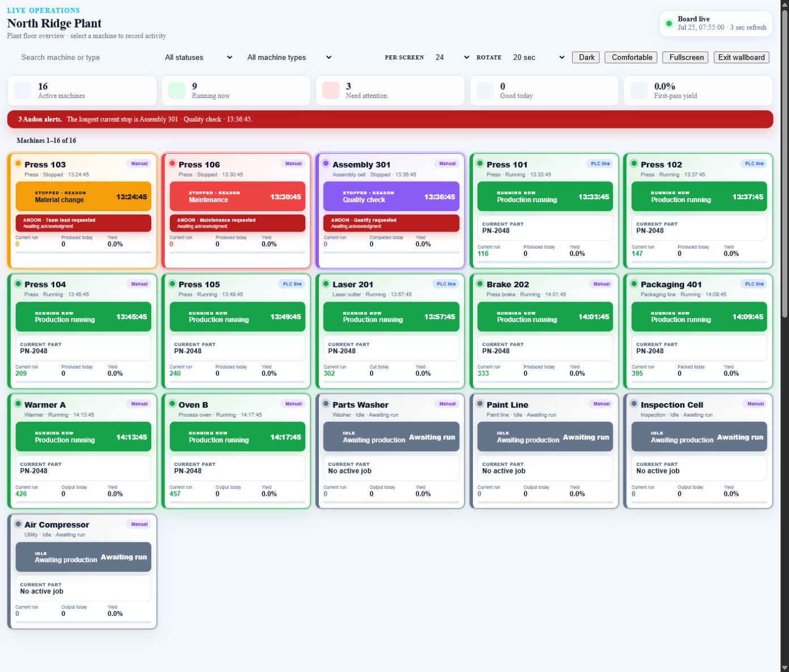Click the Exit wallboard button
The width and height of the screenshot is (789, 672).
click(741, 57)
